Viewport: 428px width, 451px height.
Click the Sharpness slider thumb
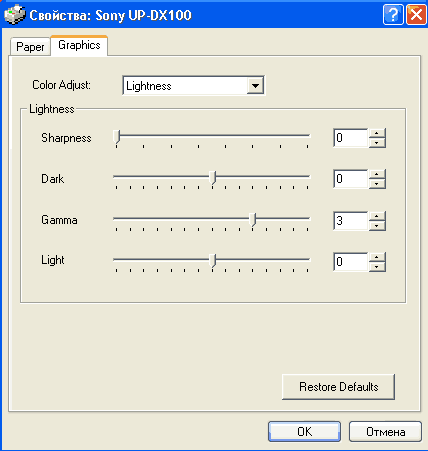117,137
